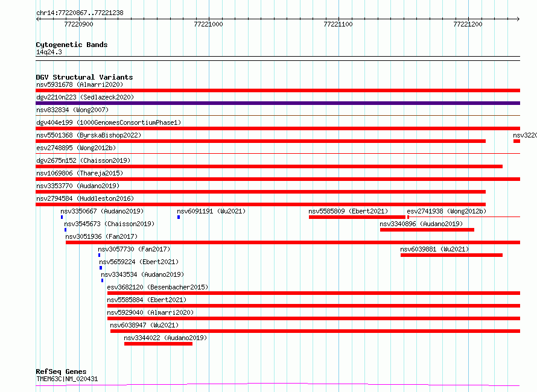The image size is (537, 392).
Task: Click the red bar under nsv6039881
Action: coord(451,255)
